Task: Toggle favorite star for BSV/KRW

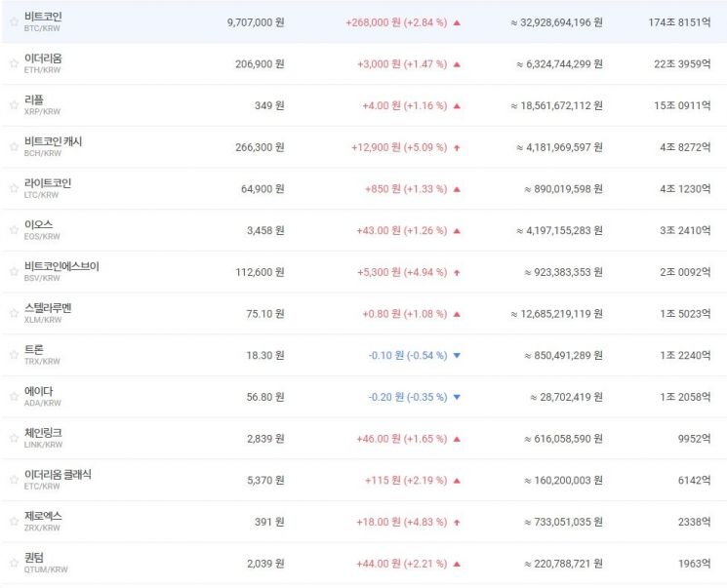Action: tap(14, 271)
